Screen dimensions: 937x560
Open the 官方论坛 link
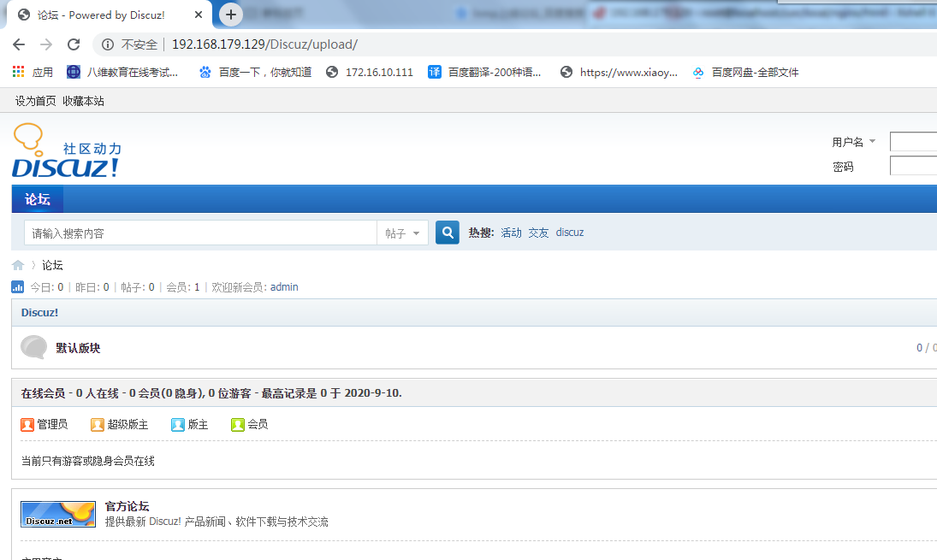[127, 506]
